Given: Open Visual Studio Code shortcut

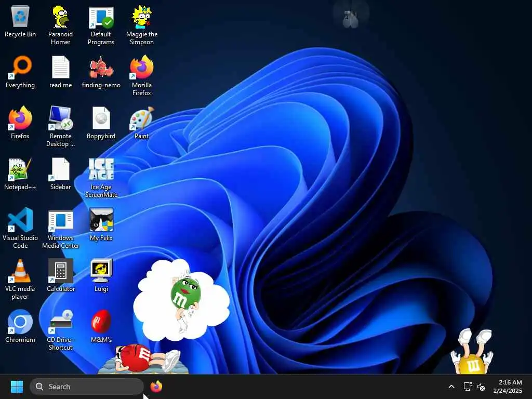Looking at the screenshot, I should tap(20, 229).
